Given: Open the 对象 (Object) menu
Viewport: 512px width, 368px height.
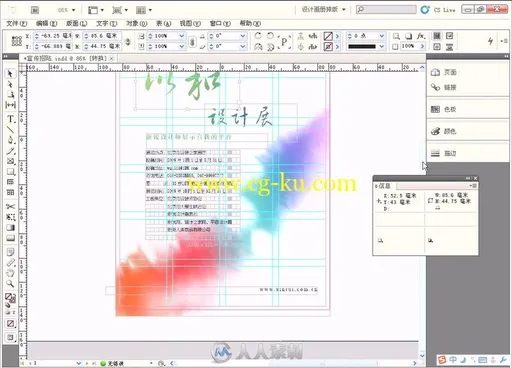Looking at the screenshot, I should tap(137, 23).
